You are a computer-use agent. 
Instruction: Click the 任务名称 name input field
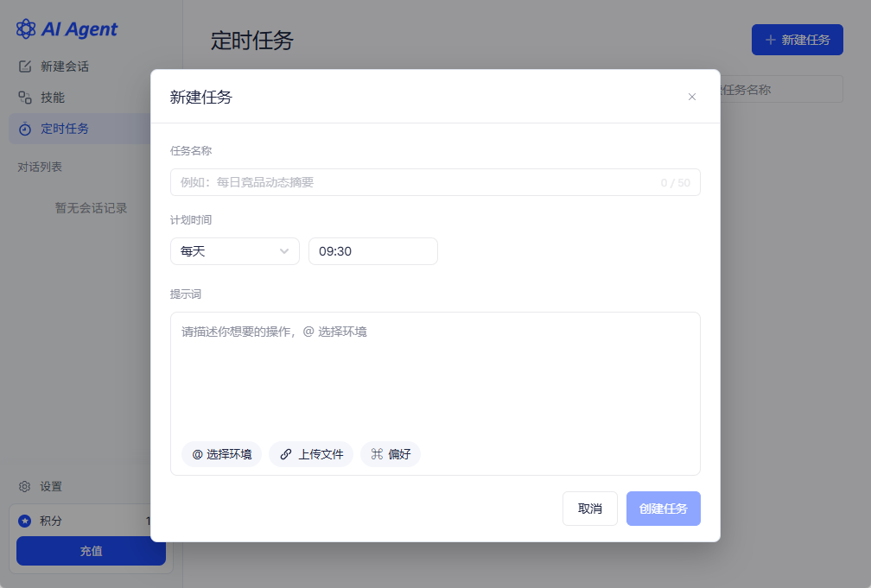pyautogui.click(x=435, y=182)
